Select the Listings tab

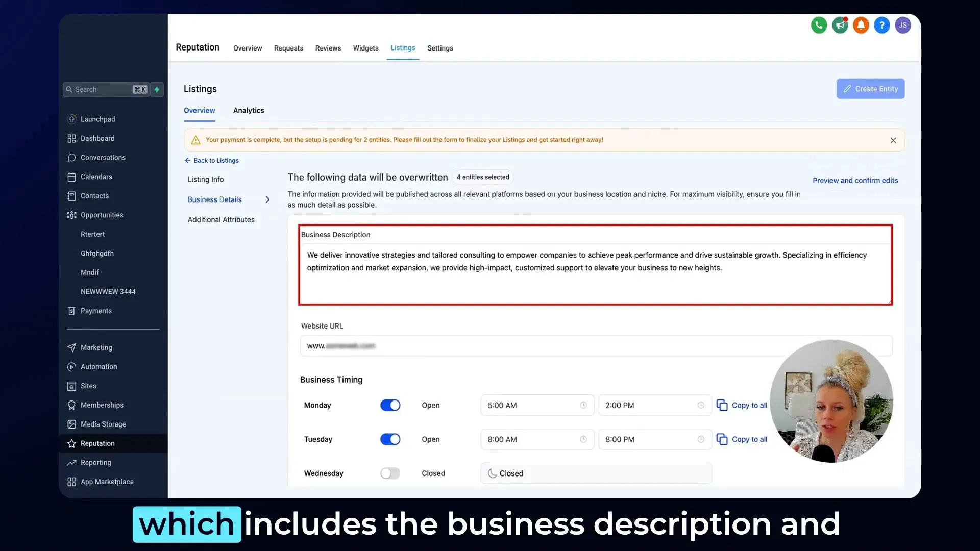403,47
